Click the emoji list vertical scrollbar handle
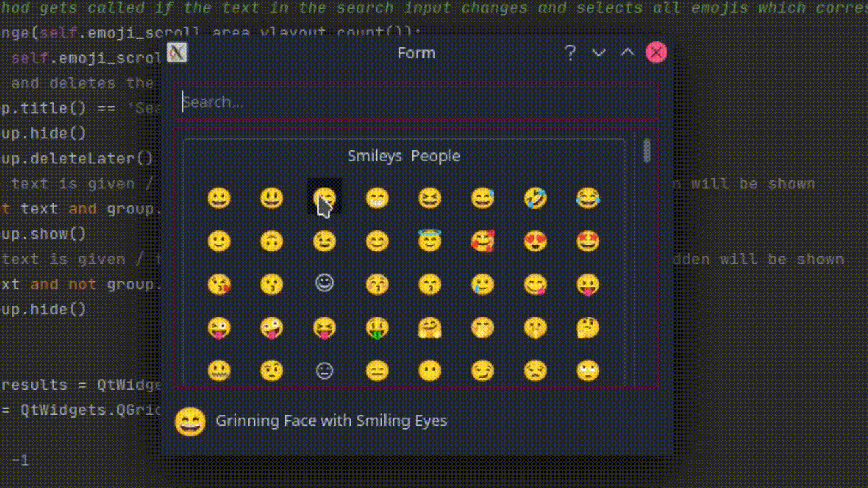Viewport: 868px width, 488px height. pos(646,151)
